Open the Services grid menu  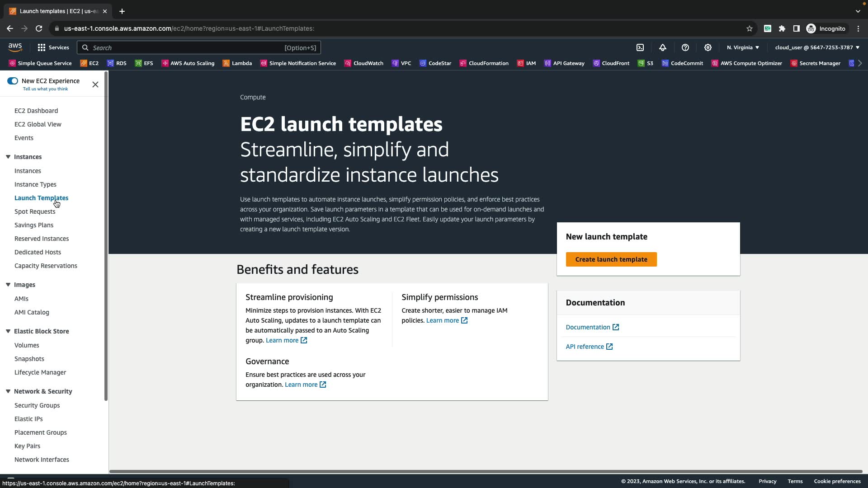53,47
